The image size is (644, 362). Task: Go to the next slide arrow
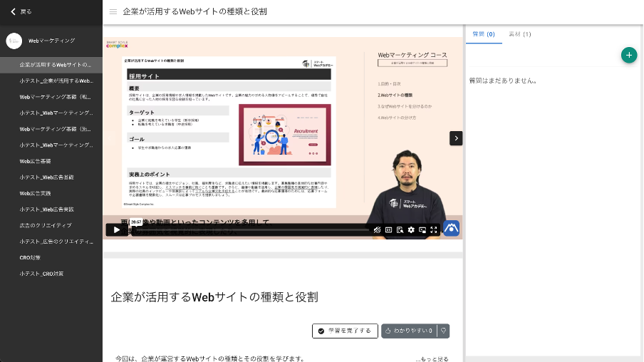(456, 138)
